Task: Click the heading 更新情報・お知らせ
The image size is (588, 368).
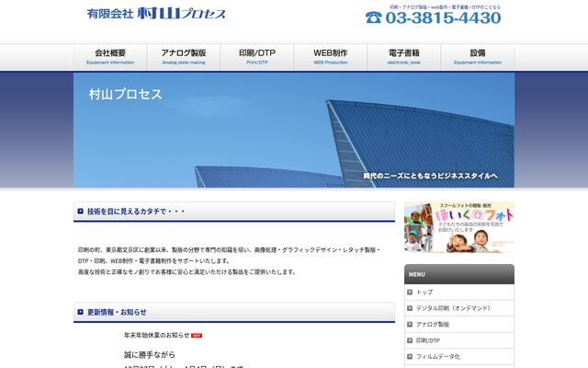Action: pos(117,312)
